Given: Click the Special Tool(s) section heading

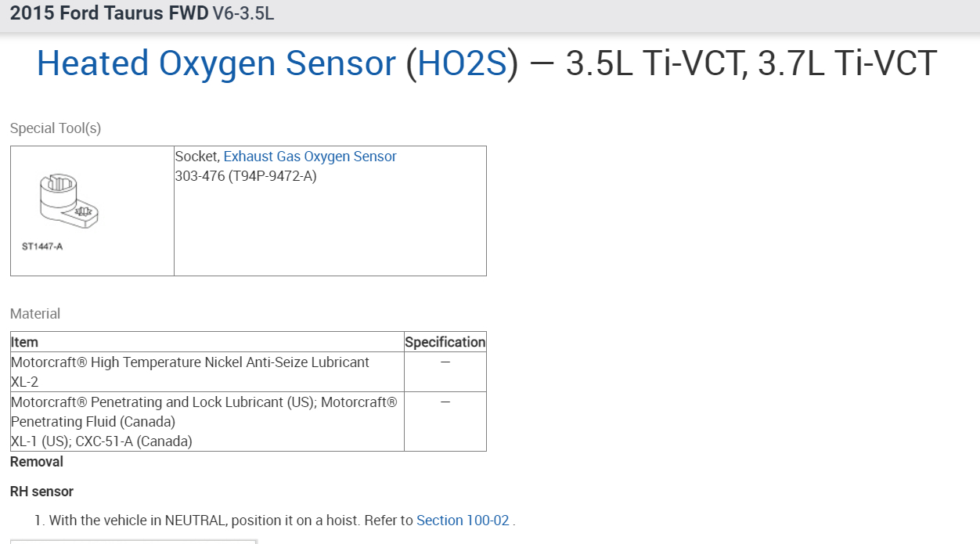Looking at the screenshot, I should (56, 128).
